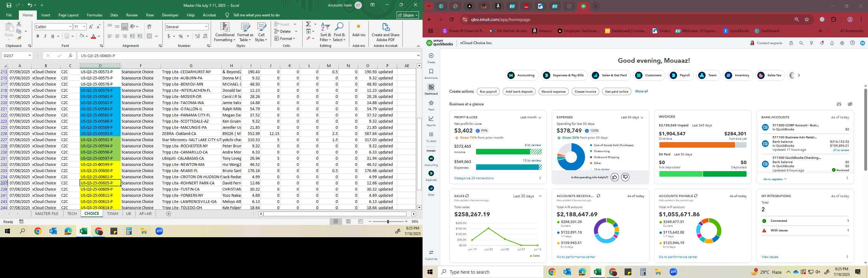Open Conditional Formatting dropdown in Excel
The width and height of the screenshot is (868, 278).
pos(225,32)
